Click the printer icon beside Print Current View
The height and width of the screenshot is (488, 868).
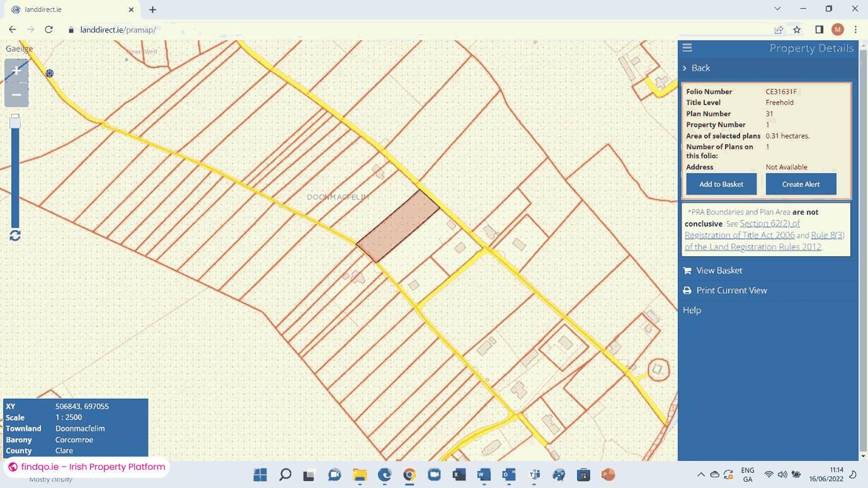[687, 290]
